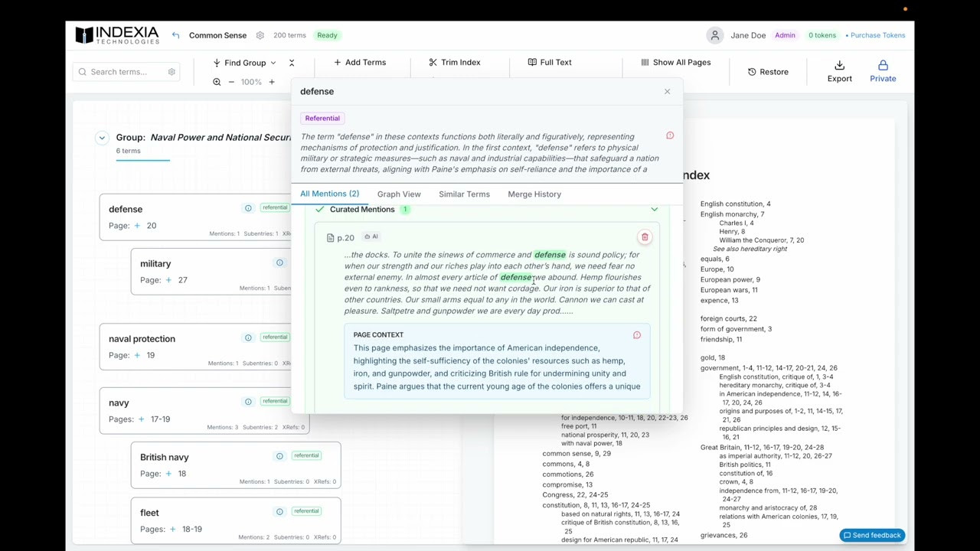Click the info icon on fleet card
This screenshot has width=980, height=551.
[x=279, y=512]
